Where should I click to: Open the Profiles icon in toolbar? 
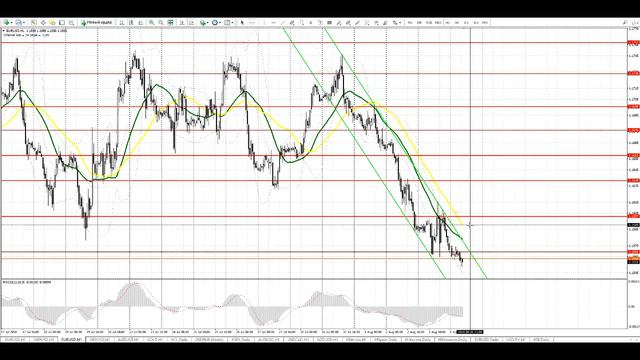[18, 22]
